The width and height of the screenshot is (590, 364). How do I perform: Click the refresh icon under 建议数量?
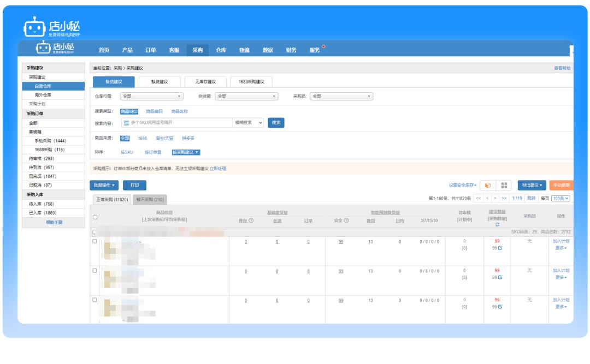pos(497,225)
